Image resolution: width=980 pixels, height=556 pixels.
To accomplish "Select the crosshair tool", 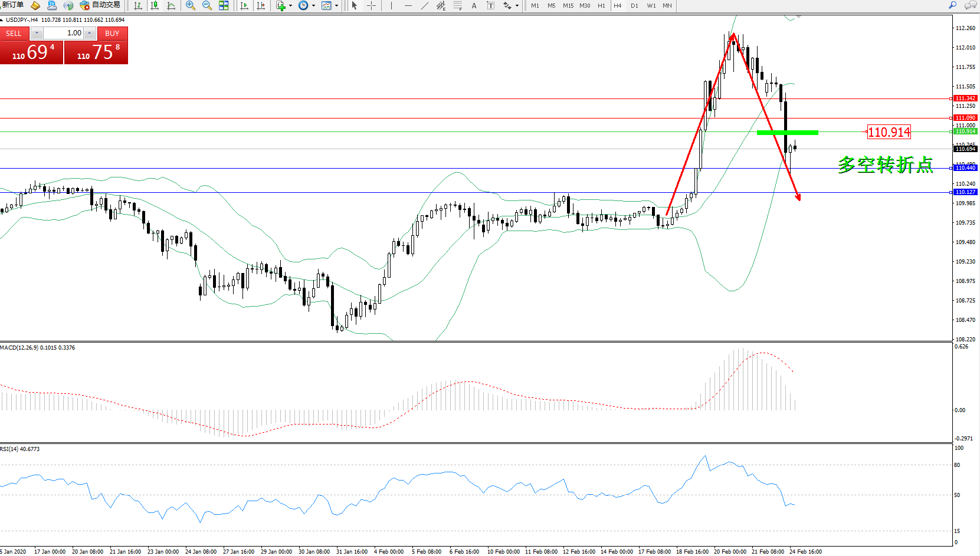I will 371,5.
